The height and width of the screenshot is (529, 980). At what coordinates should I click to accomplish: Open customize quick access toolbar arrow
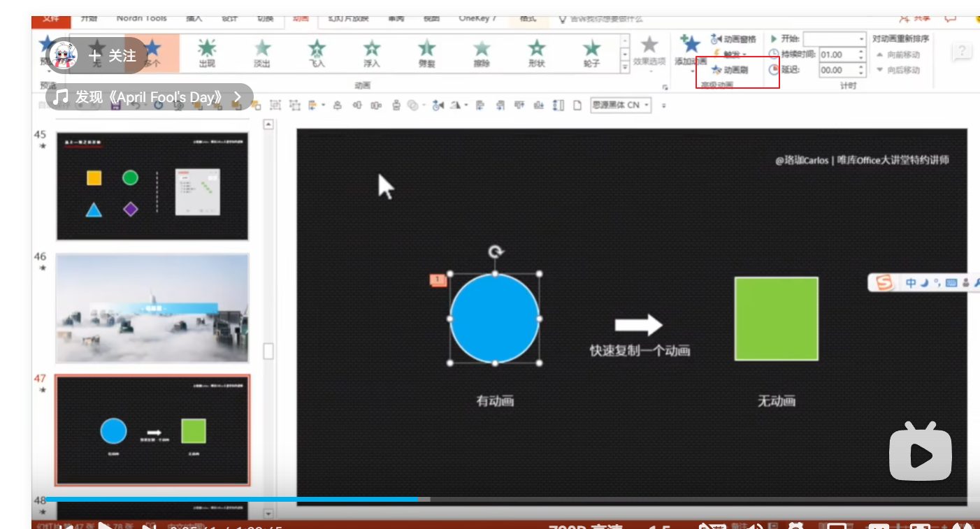point(663,106)
